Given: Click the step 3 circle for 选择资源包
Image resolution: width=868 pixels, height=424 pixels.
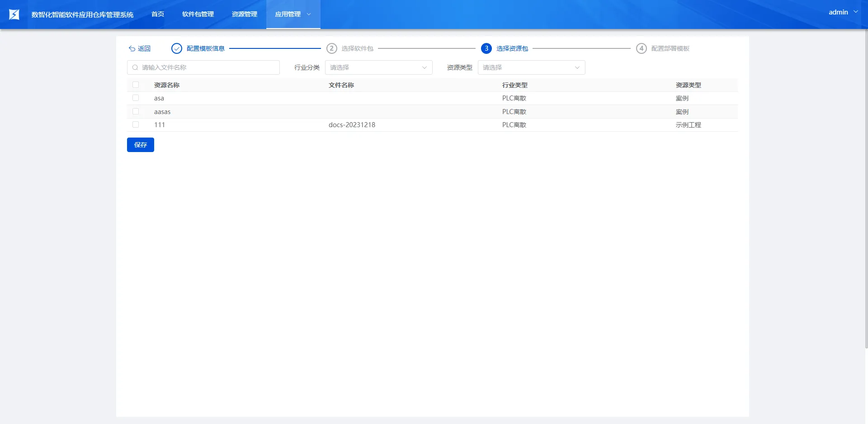Looking at the screenshot, I should (x=486, y=48).
